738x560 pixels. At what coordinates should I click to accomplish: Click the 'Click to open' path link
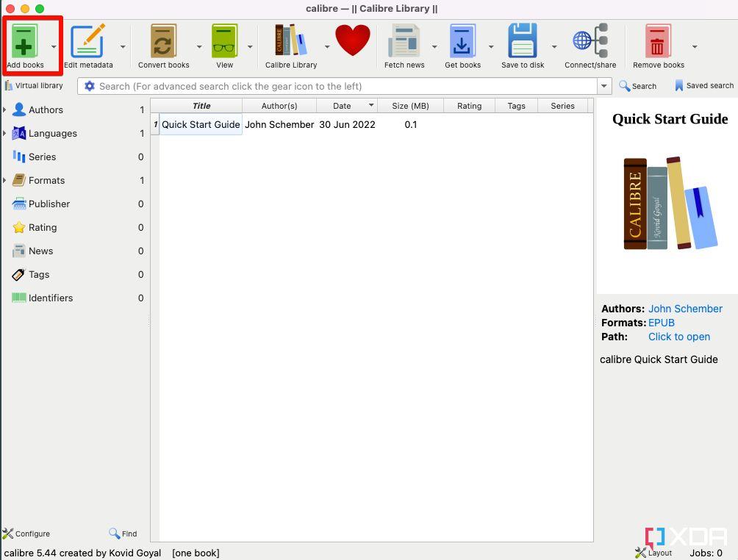pos(678,337)
